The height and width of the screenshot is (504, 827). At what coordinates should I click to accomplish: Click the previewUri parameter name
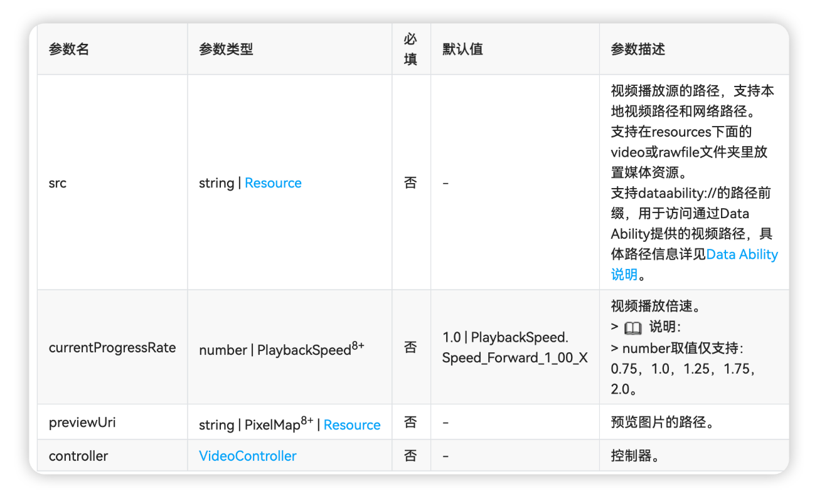(82, 423)
